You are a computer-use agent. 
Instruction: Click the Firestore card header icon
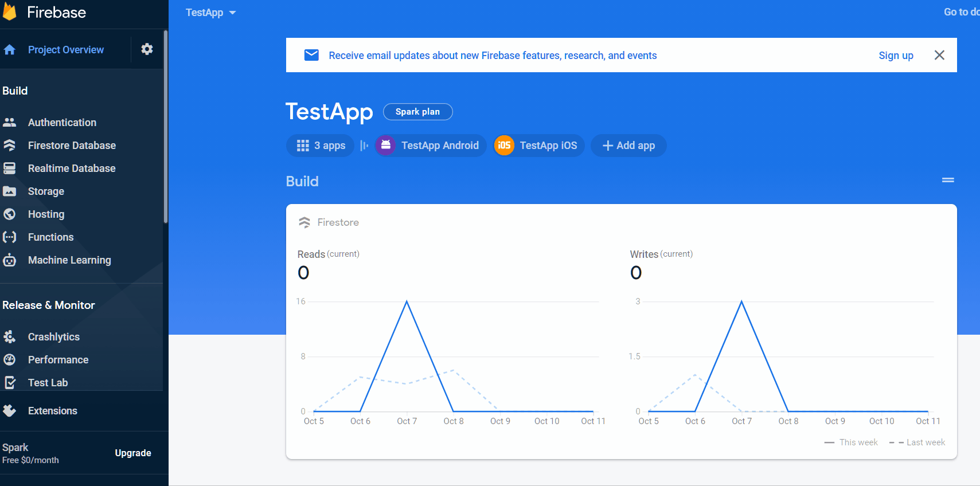tap(304, 222)
